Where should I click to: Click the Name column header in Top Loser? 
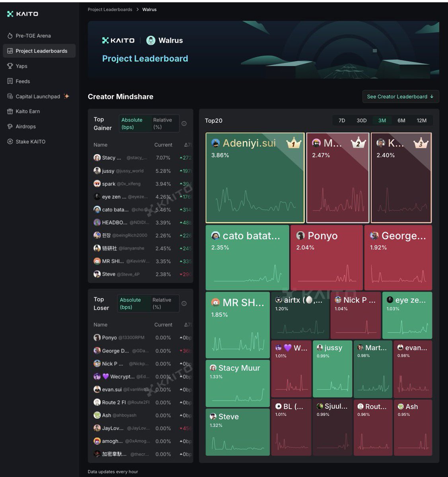pos(100,325)
